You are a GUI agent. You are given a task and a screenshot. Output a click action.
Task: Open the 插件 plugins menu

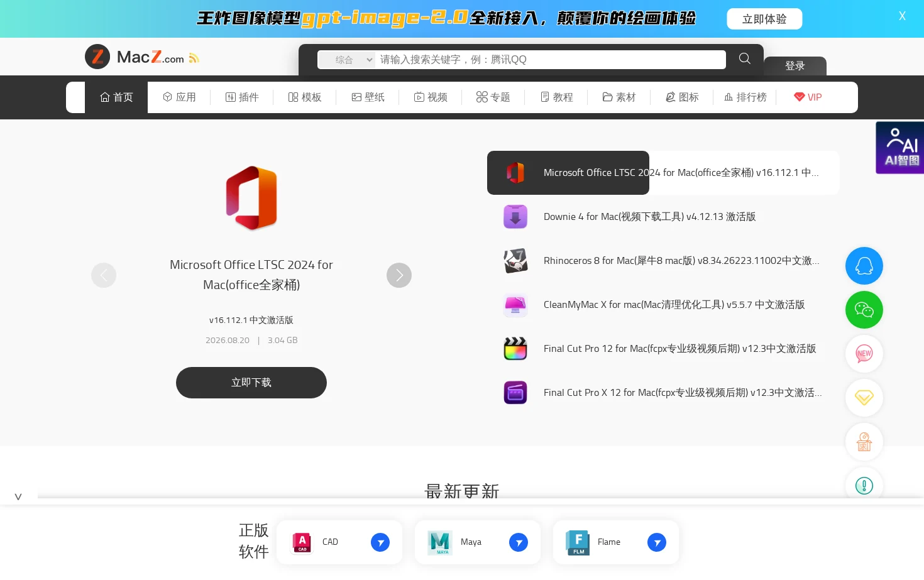click(x=242, y=97)
